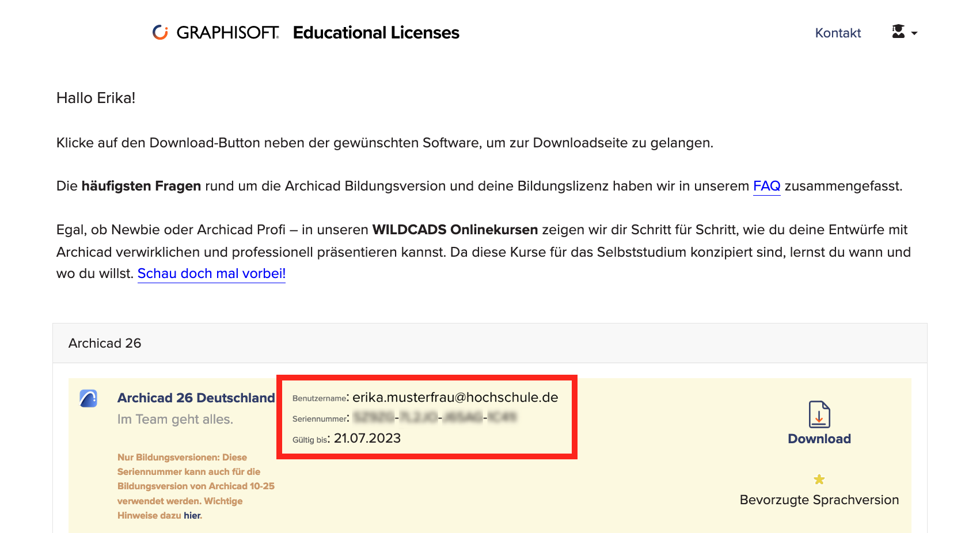Click the GRAPHISOFT wordmark
The height and width of the screenshot is (533, 980).
(x=228, y=33)
